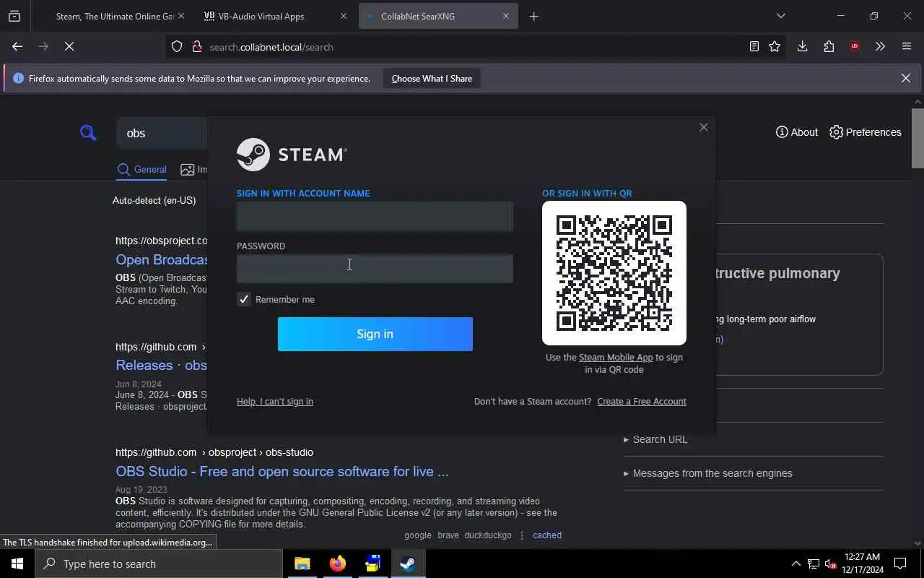Open the Windows notification center
This screenshot has height=578, width=924.
coord(900,564)
